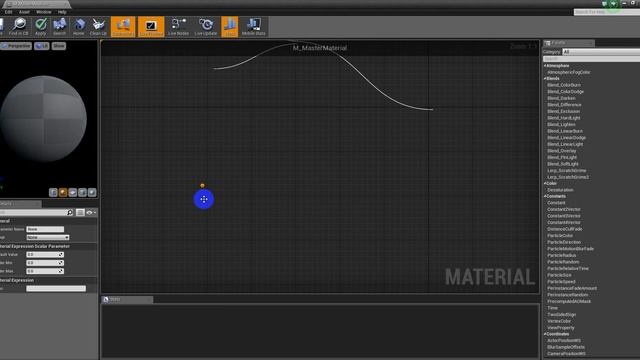Select Blend_Overlay in palette
This screenshot has height=360, width=640.
click(562, 151)
